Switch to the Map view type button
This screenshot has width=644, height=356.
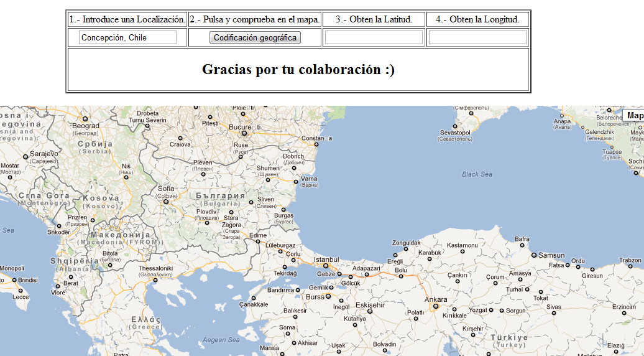pos(634,116)
